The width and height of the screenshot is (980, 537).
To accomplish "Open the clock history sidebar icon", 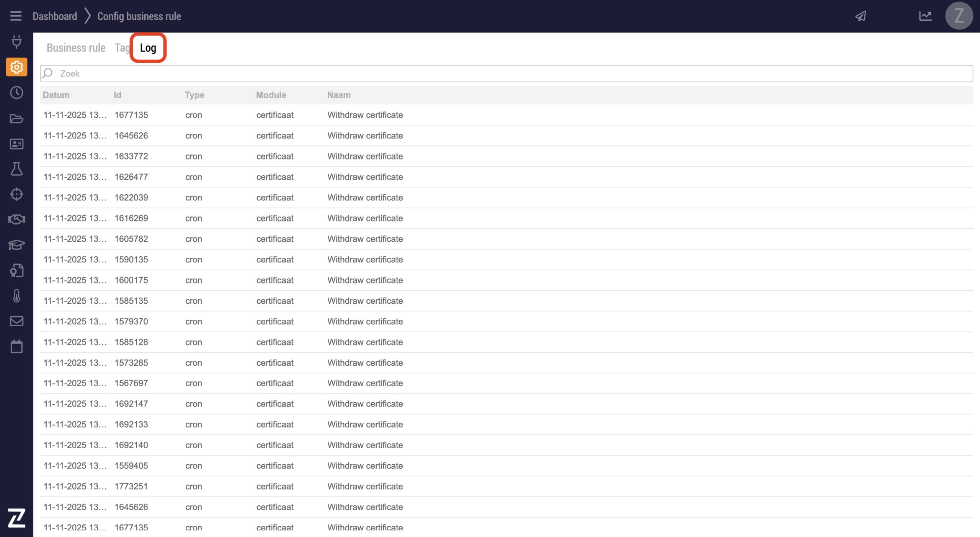I will click(16, 93).
